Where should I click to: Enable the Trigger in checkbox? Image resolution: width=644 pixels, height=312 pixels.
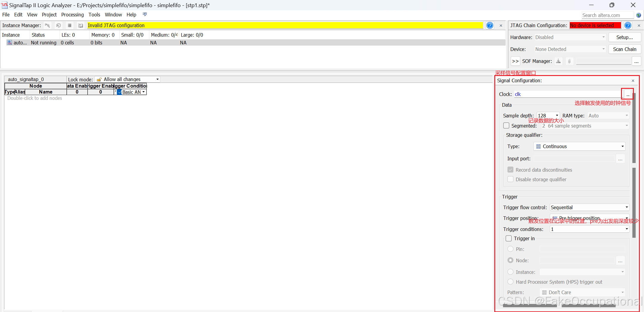(x=509, y=238)
